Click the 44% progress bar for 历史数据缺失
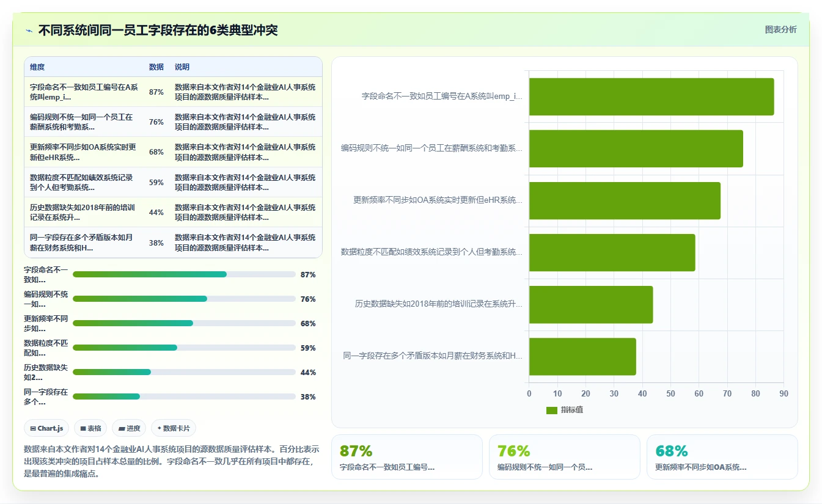 click(184, 372)
